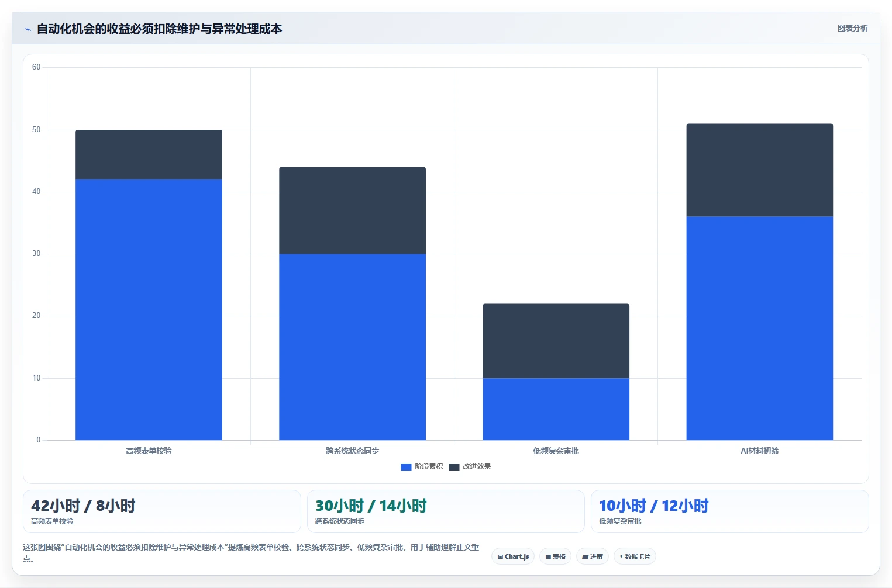The width and height of the screenshot is (892, 588).
Task: Toggle the 改进效果 legend swatch
Action: pyautogui.click(x=454, y=466)
